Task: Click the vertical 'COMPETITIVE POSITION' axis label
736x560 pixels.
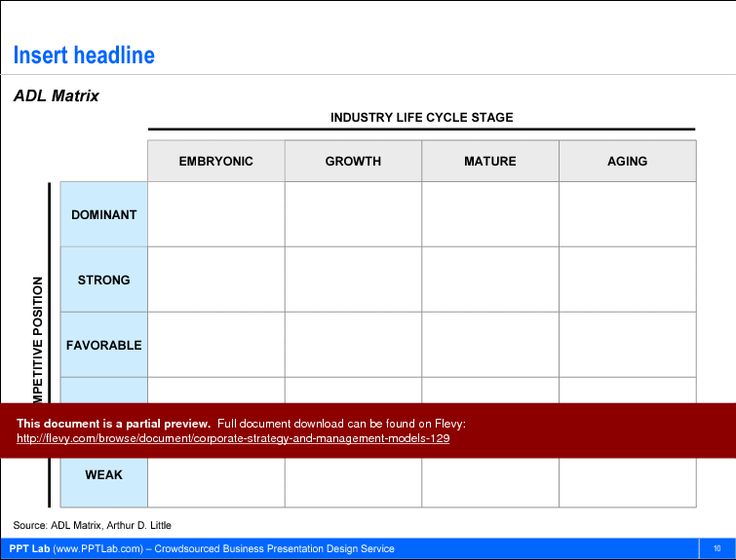Action: [38, 339]
